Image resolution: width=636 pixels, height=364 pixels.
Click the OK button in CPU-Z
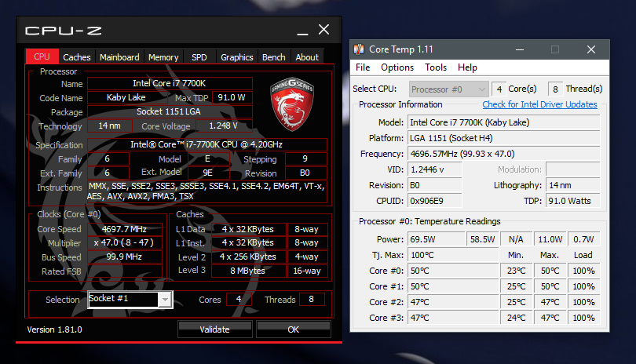(x=293, y=329)
